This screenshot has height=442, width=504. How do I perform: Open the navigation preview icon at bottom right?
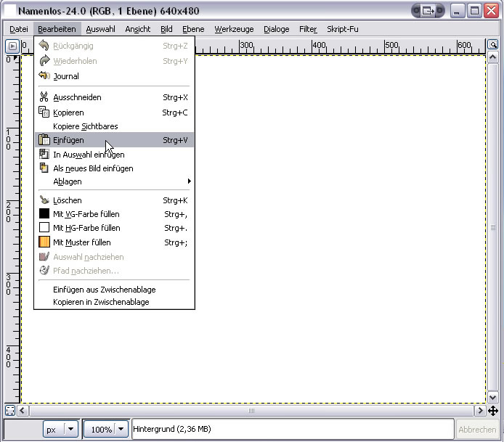493,411
